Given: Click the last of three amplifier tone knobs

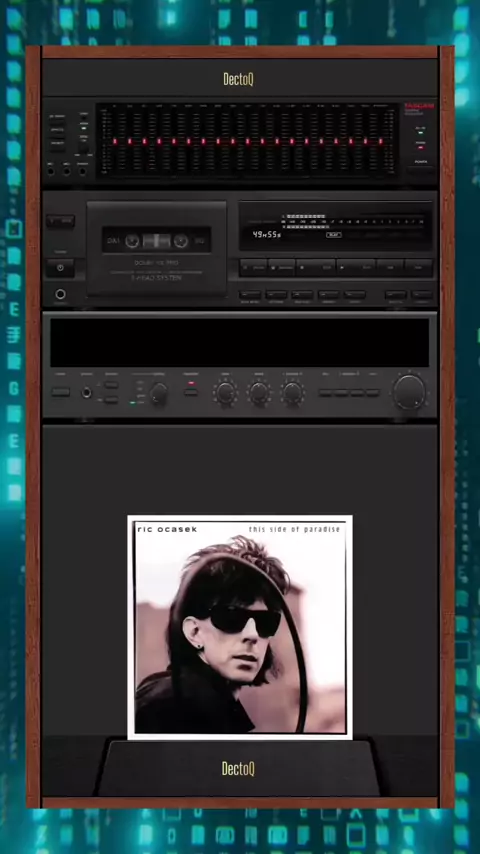Looking at the screenshot, I should coord(293,393).
